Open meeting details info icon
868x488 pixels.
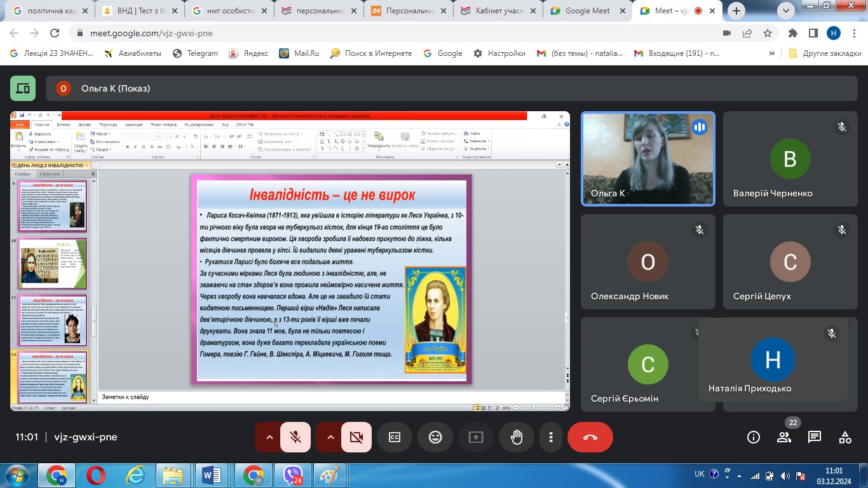click(754, 437)
